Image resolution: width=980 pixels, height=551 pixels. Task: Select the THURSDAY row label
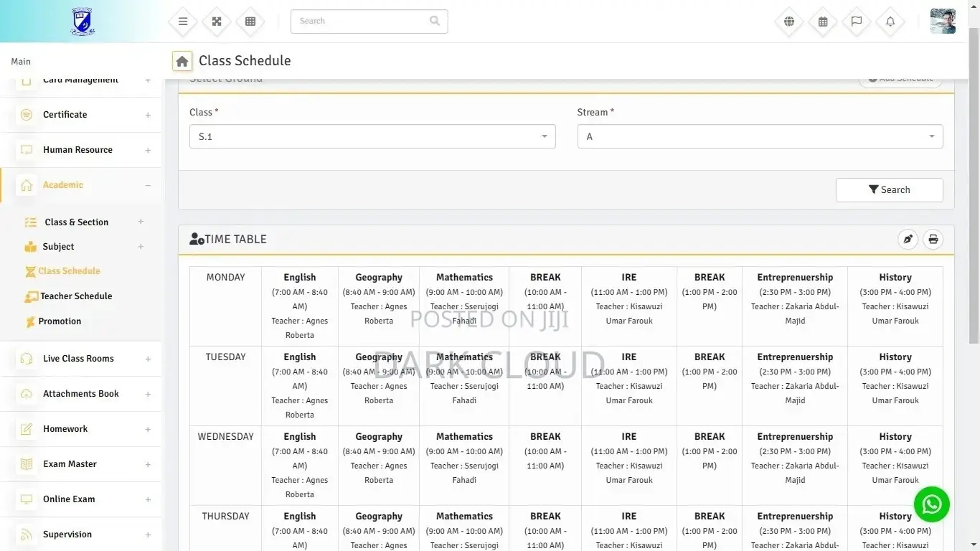click(x=225, y=517)
